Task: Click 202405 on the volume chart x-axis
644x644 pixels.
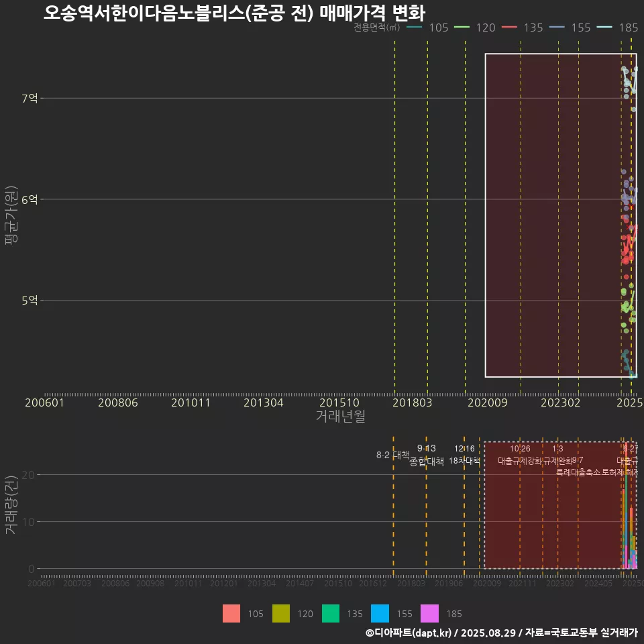Action: point(598,583)
